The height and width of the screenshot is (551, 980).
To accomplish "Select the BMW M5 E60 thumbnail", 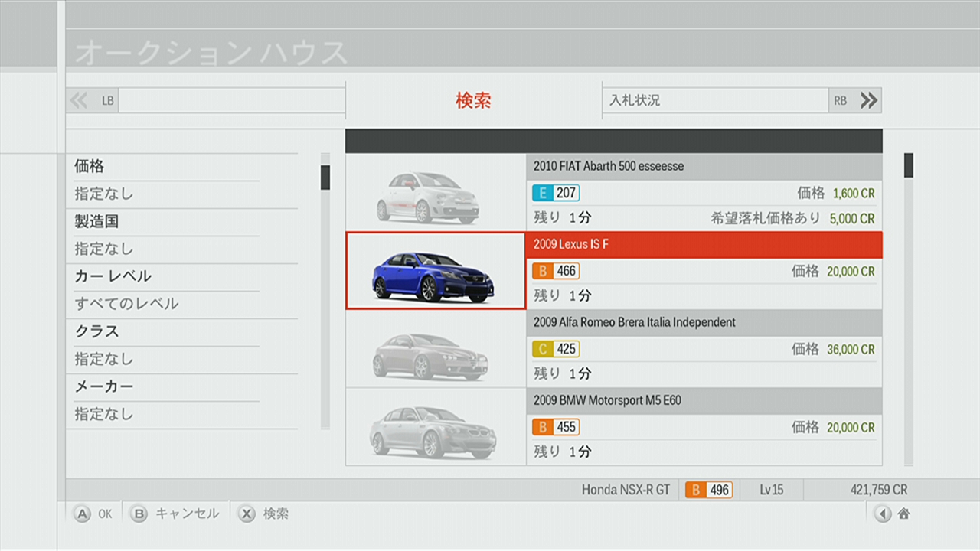I will (x=436, y=427).
